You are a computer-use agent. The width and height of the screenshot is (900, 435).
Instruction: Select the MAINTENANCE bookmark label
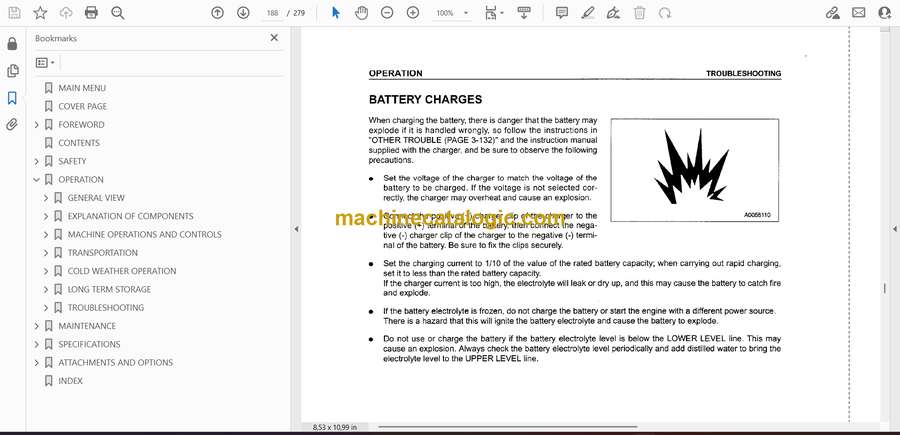click(87, 326)
